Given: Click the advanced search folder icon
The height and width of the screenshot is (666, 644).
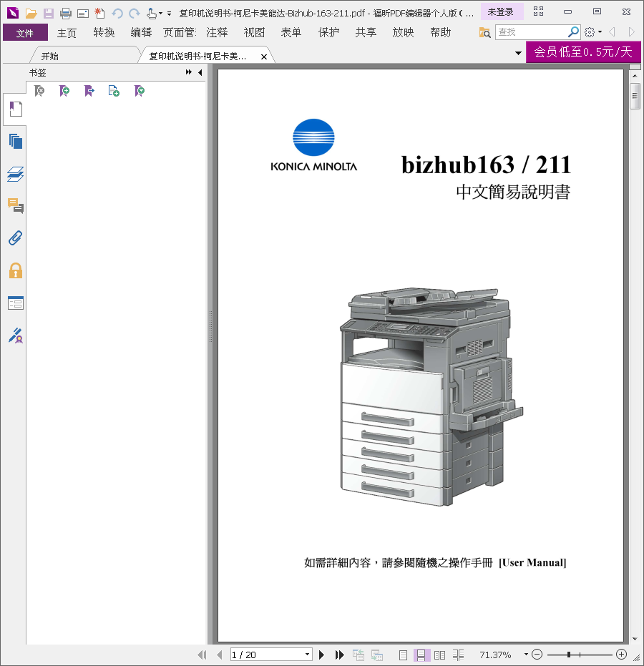Looking at the screenshot, I should (x=484, y=32).
